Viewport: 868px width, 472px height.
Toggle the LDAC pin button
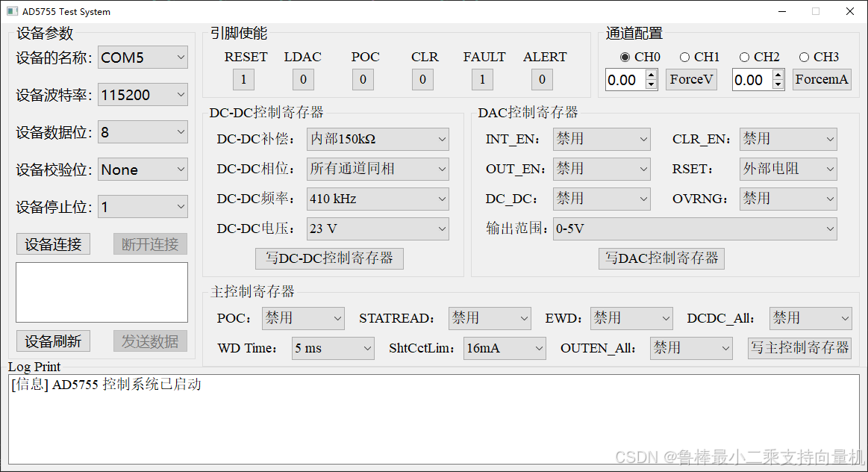[303, 80]
